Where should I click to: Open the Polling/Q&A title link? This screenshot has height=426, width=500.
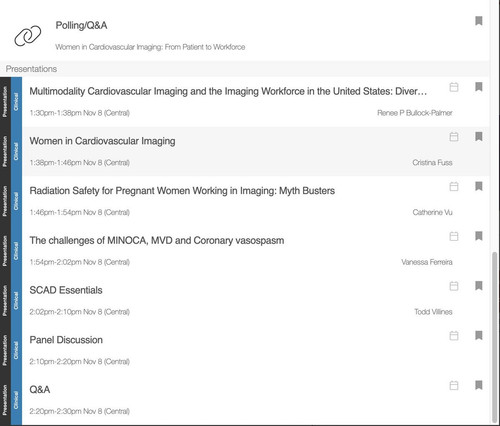(81, 25)
